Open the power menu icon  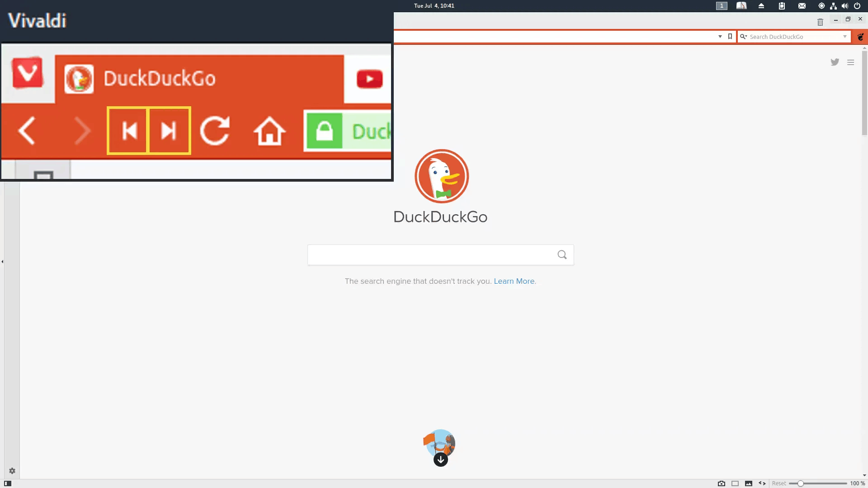(857, 6)
